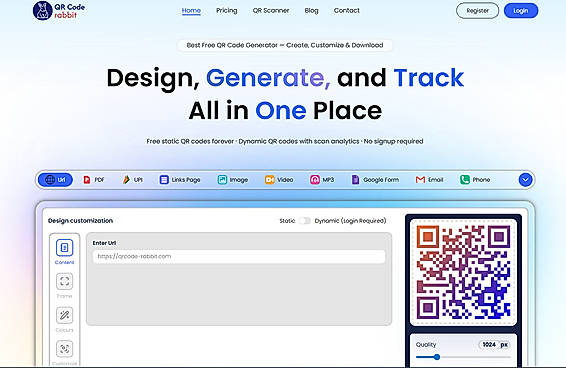Select the UPI QR type
Viewport: 566px width, 368px height.
click(132, 179)
